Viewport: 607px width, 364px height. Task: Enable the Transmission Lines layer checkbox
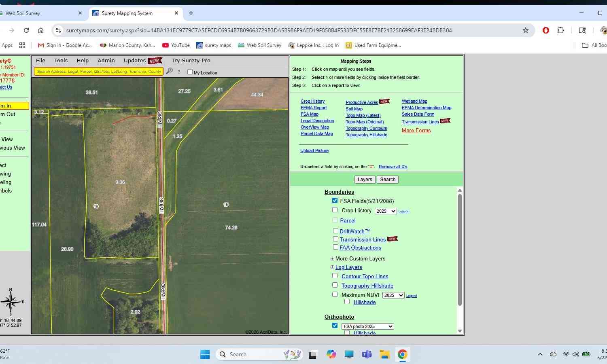coord(335,239)
